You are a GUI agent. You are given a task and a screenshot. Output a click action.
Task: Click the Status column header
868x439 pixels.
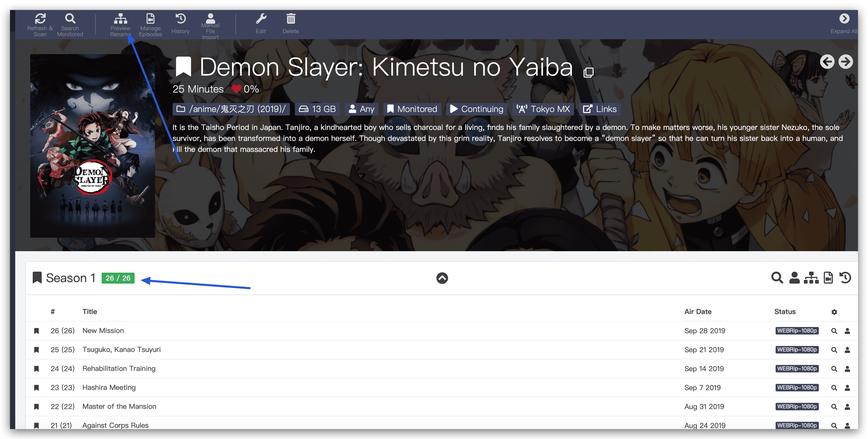click(785, 312)
